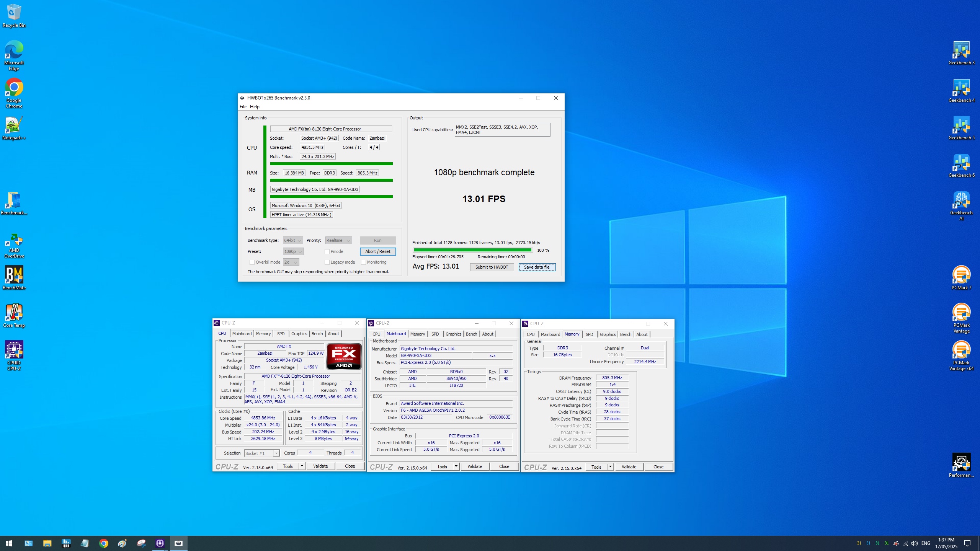Open the Preset 1080p dropdown
Image resolution: width=980 pixels, height=551 pixels.
point(293,251)
